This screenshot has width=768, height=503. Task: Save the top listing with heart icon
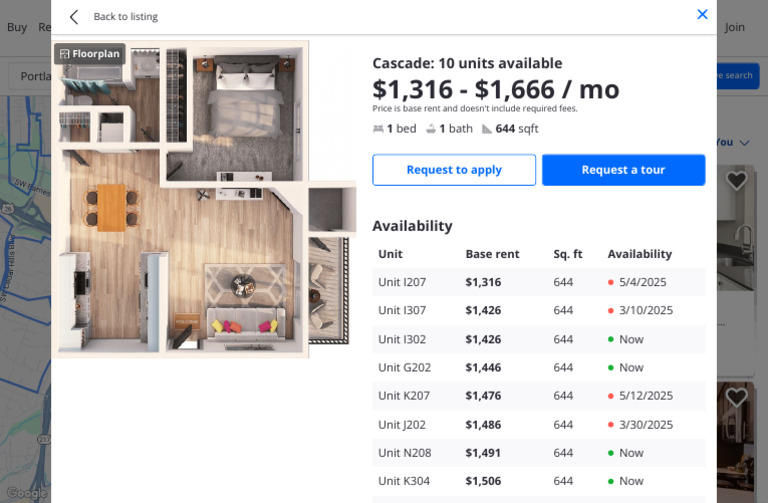[737, 181]
